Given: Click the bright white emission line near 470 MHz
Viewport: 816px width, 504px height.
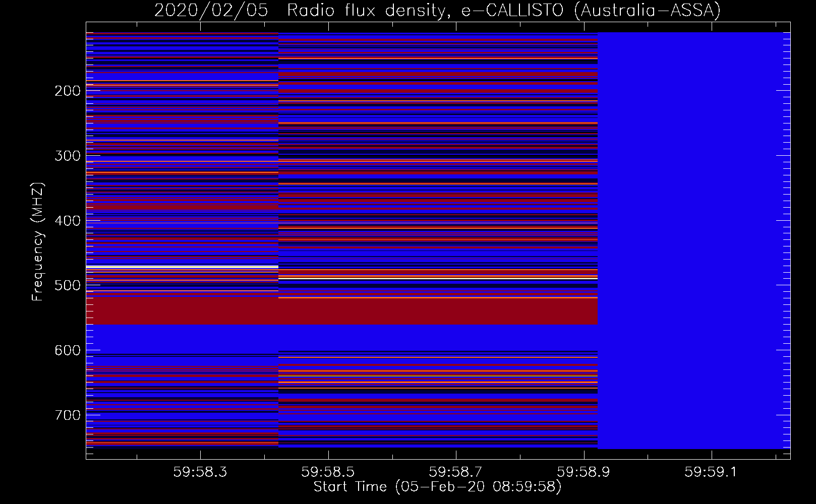Looking at the screenshot, I should click(182, 267).
